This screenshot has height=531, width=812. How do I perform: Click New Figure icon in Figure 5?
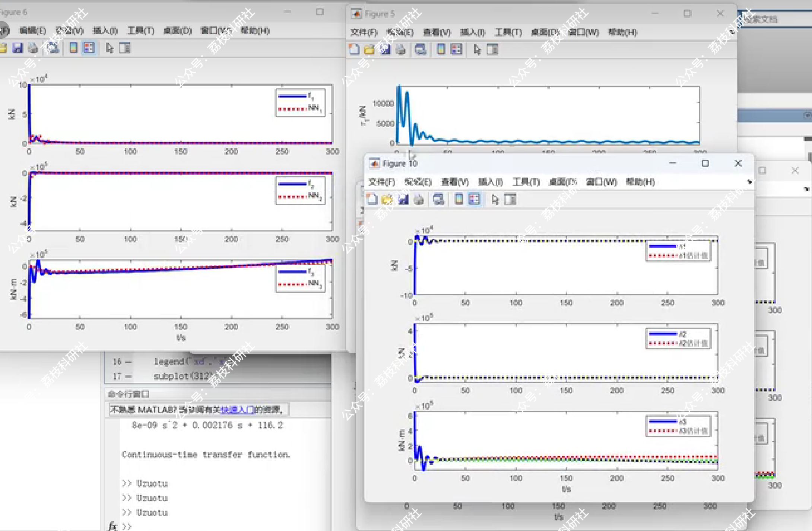(354, 49)
